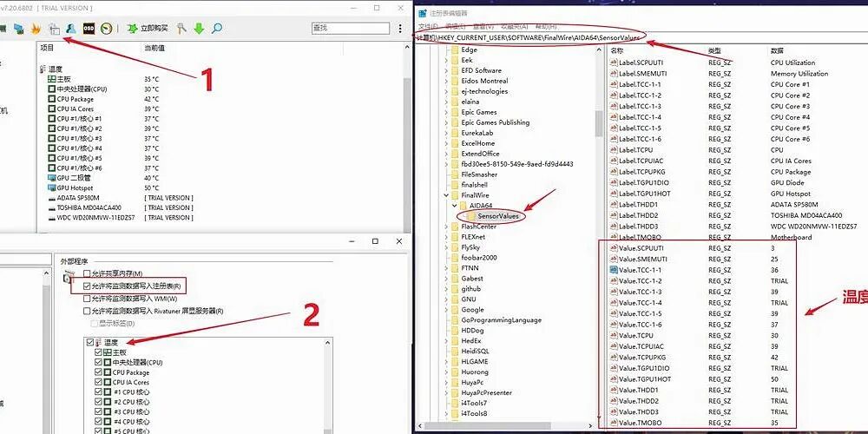Select the SensorValues registry key
Screen dimensions: 868x434
(x=498, y=216)
